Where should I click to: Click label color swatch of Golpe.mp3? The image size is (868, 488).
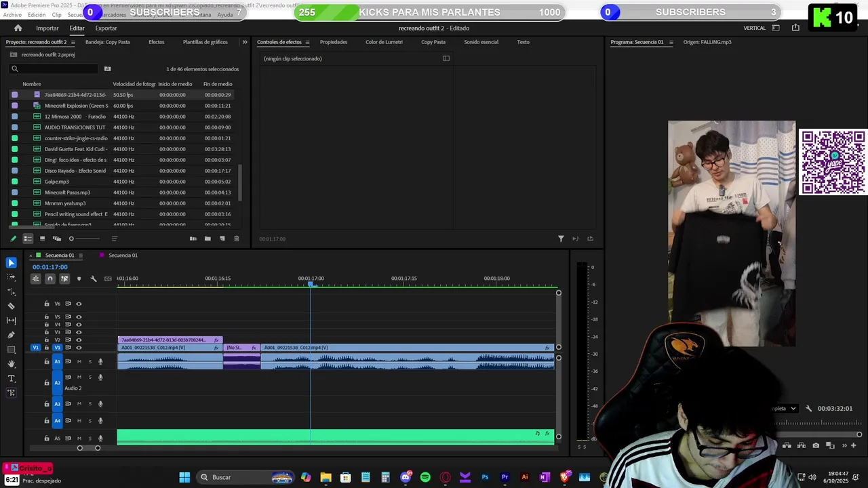point(15,182)
